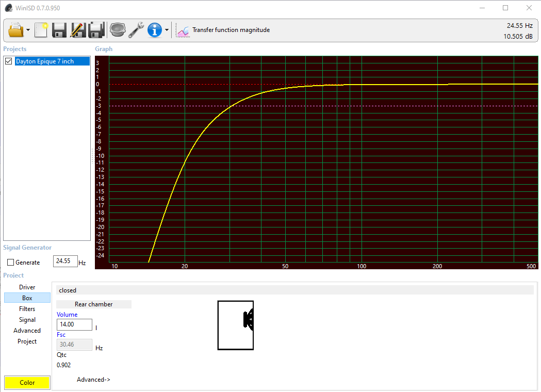Click the signal generator frequency field

65,261
